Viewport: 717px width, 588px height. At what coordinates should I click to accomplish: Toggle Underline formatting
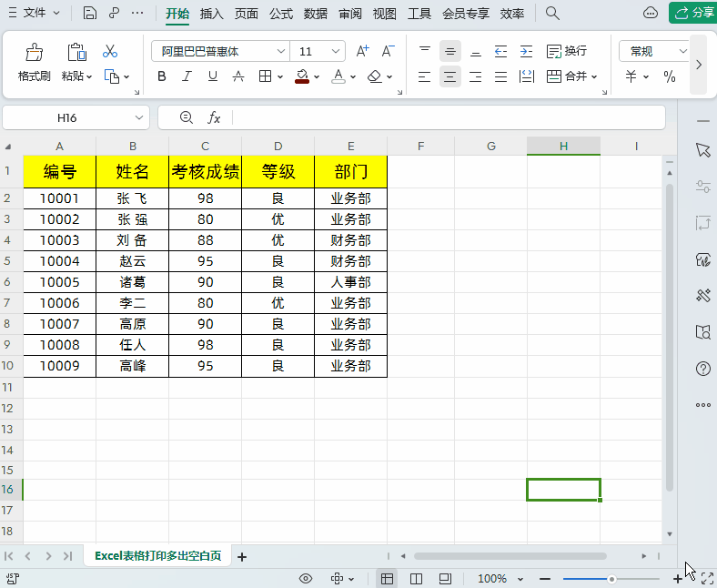click(213, 76)
